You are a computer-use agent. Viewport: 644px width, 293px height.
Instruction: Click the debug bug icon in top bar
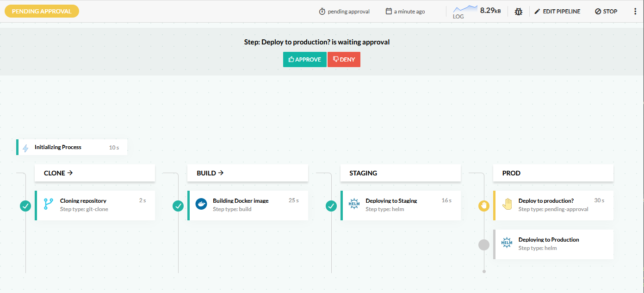click(518, 12)
